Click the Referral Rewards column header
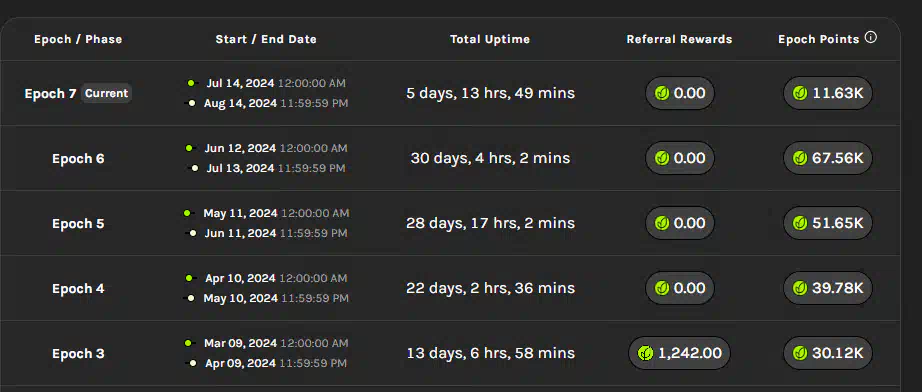This screenshot has width=922, height=392. click(x=679, y=39)
